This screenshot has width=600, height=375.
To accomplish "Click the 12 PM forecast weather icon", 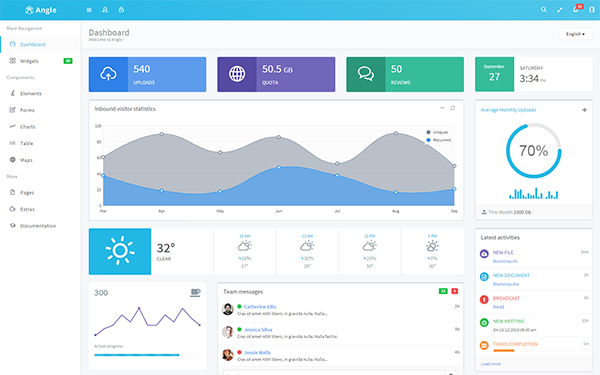I will 370,246.
